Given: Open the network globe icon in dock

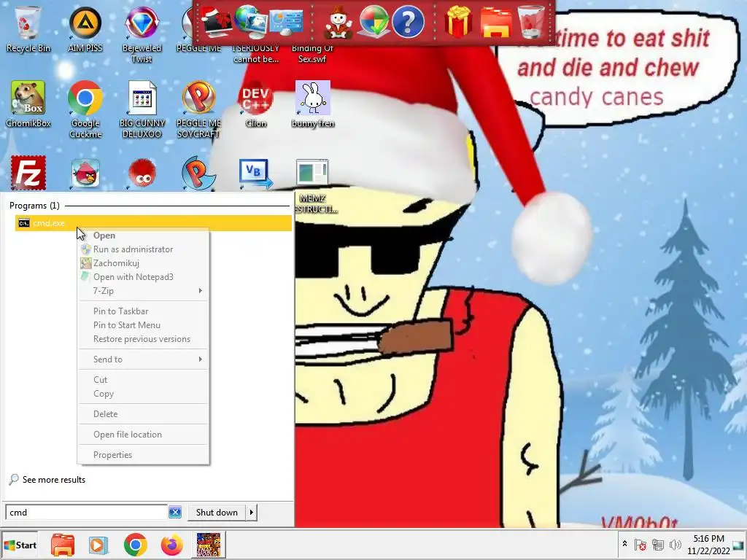Looking at the screenshot, I should tap(251, 22).
